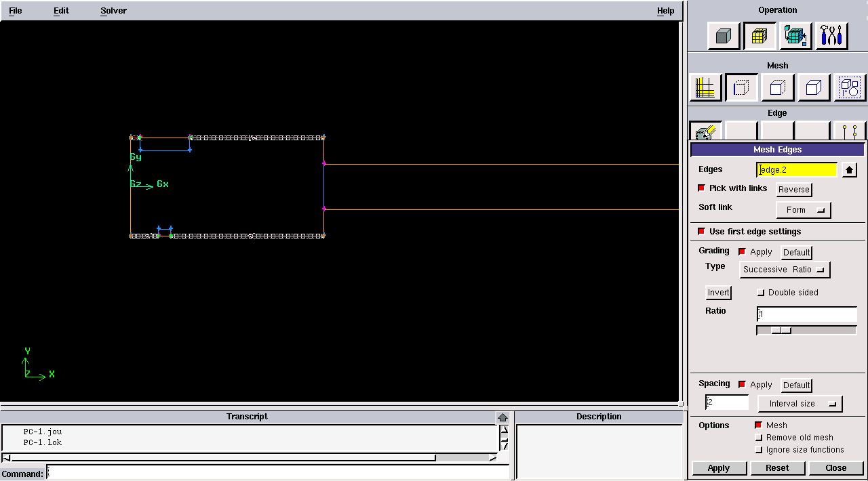Open the Interval size dropdown
Image resolution: width=868 pixels, height=481 pixels.
tap(800, 403)
